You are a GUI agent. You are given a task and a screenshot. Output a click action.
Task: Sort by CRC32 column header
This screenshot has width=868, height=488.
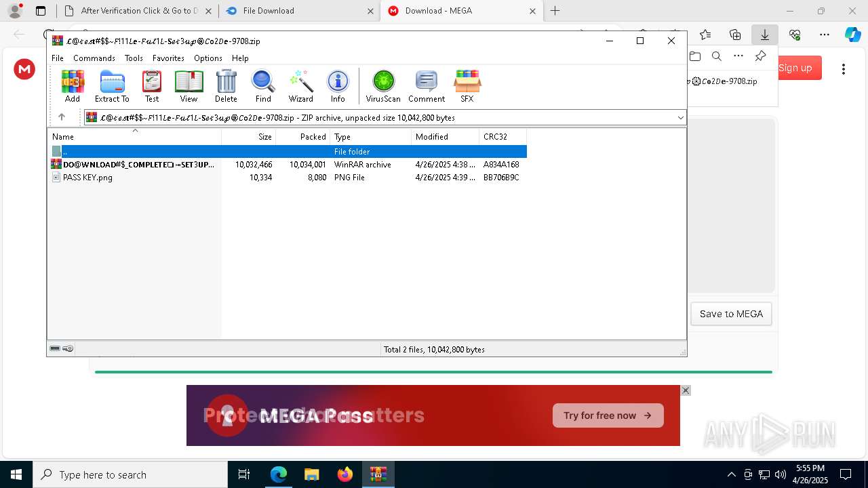point(503,136)
